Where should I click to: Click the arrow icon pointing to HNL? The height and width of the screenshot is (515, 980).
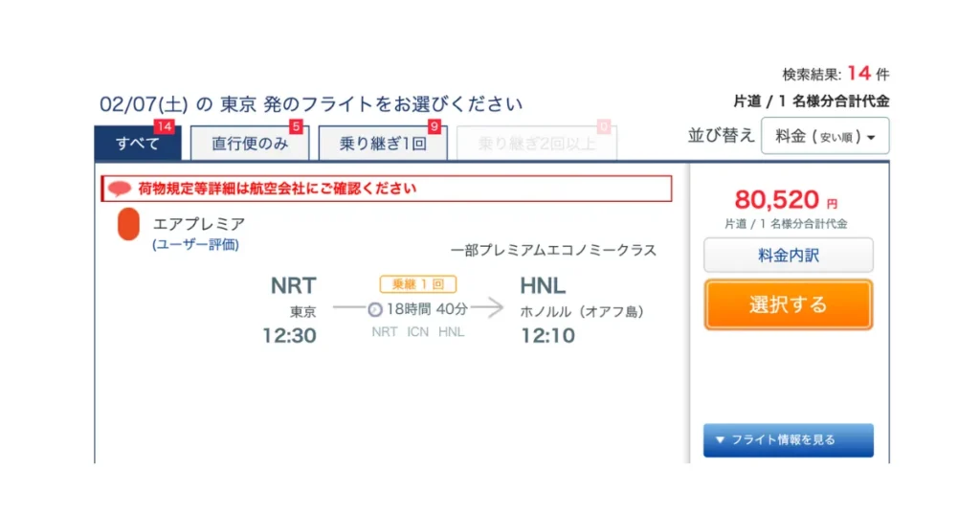(x=486, y=308)
